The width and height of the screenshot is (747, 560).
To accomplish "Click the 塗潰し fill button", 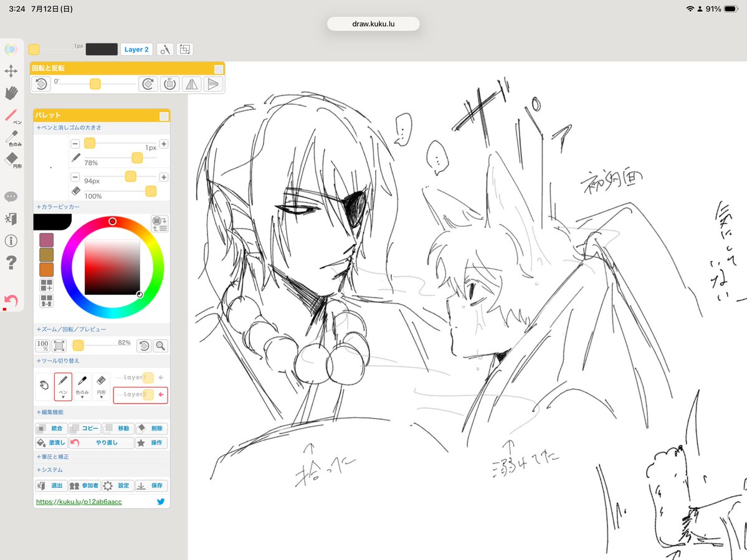I will coord(52,442).
